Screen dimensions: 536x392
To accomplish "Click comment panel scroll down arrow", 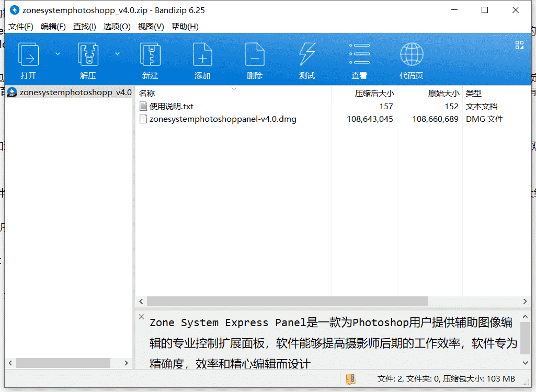I will [526, 363].
